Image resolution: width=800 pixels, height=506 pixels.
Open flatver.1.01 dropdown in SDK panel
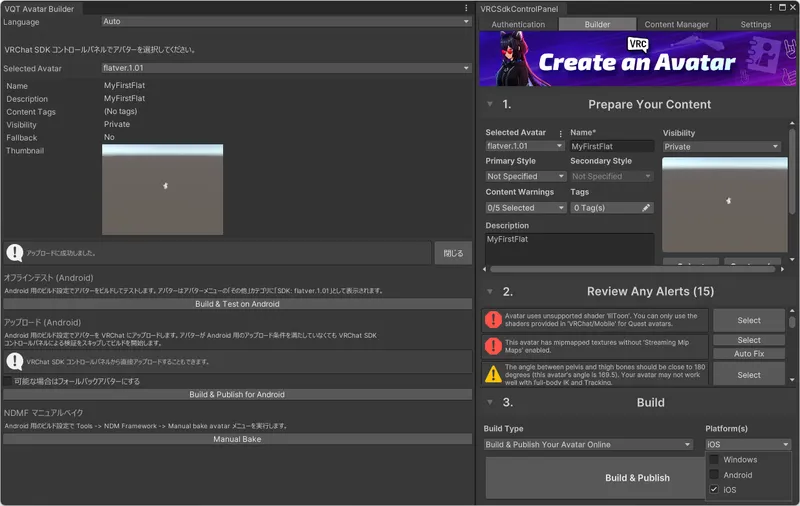(524, 146)
